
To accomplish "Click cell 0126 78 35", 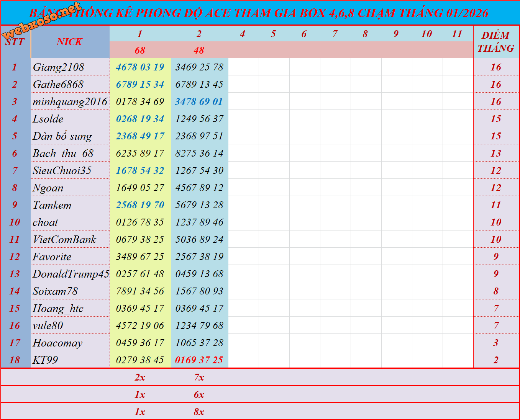I will pos(140,222).
